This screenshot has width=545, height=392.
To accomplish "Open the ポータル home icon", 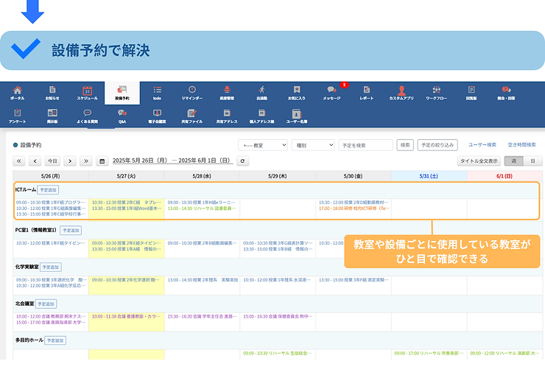I will pyautogui.click(x=17, y=93).
